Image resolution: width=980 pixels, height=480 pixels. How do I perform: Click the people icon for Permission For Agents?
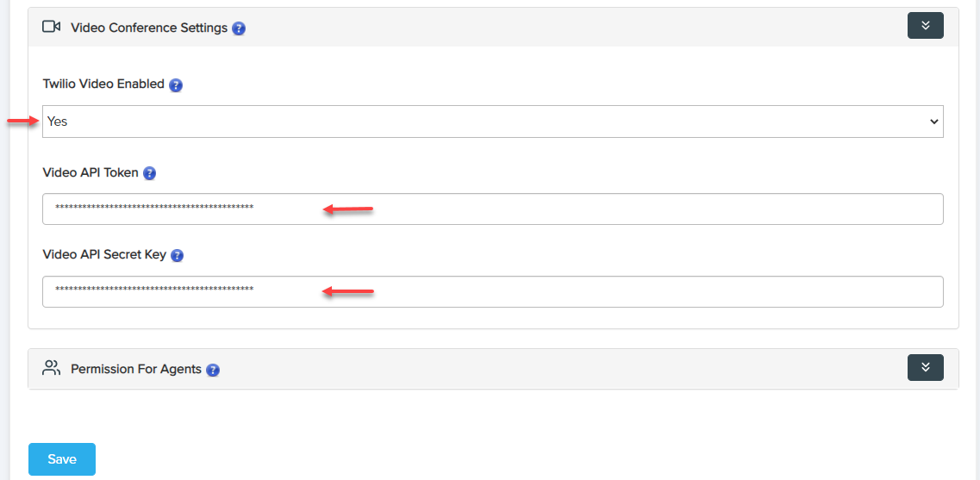click(52, 368)
